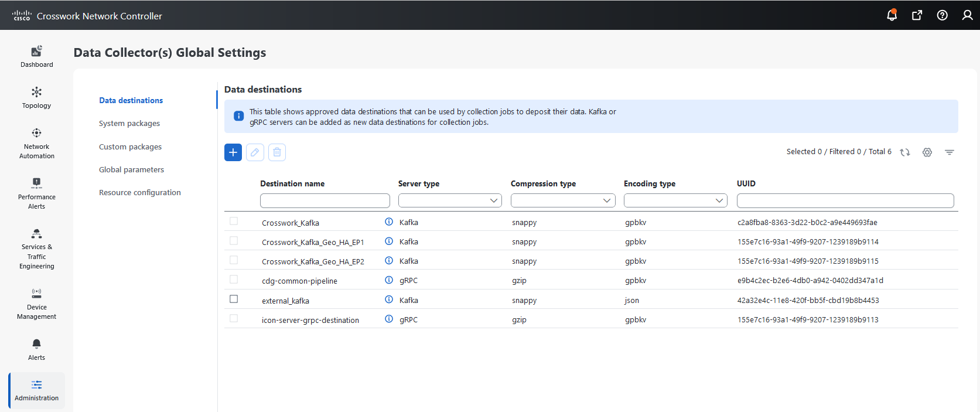Show info for Crosswork_Kafka_Geo_HA_EP2 destination
This screenshot has width=980, height=412.
tap(389, 260)
